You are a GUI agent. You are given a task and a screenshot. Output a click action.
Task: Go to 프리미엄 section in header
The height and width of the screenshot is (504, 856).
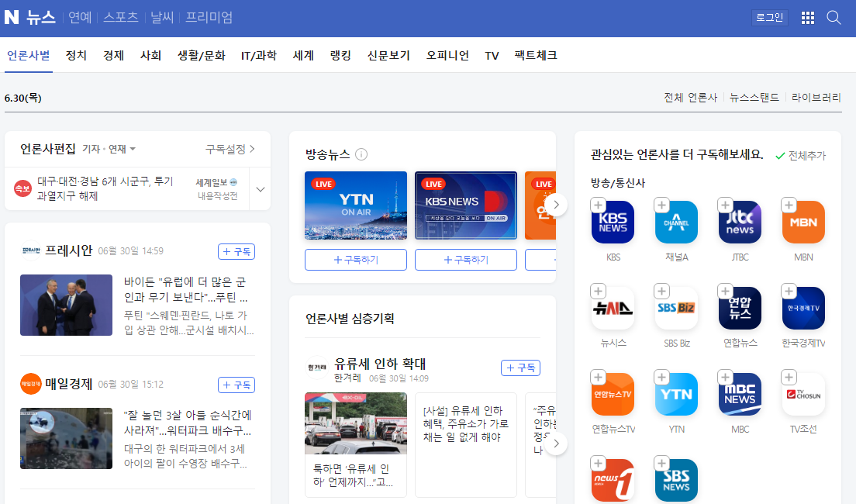[x=209, y=18]
